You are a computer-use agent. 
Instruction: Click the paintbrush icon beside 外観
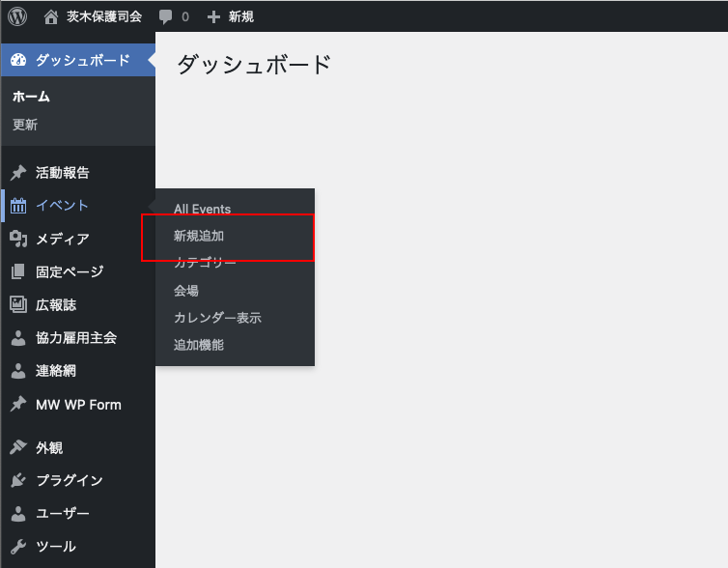click(x=18, y=447)
